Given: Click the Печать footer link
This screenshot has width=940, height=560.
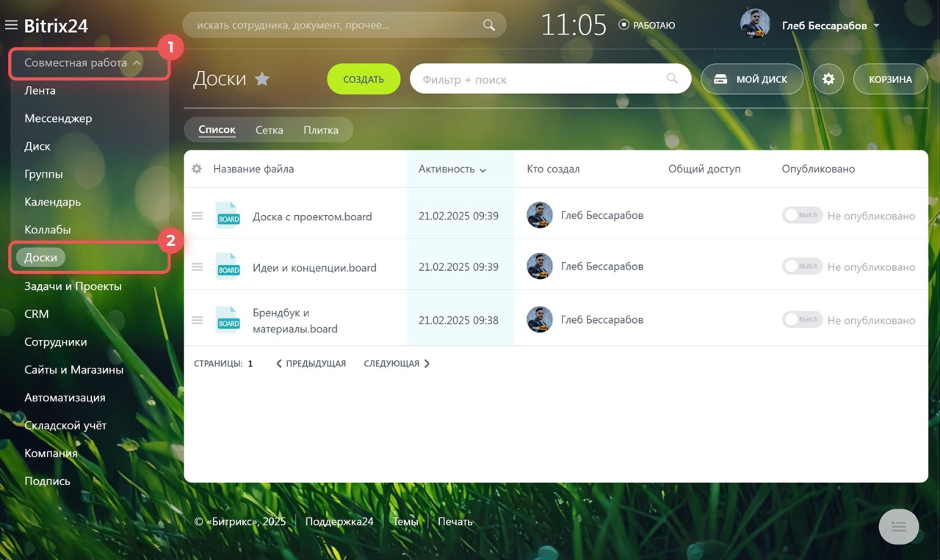Looking at the screenshot, I should [x=455, y=522].
